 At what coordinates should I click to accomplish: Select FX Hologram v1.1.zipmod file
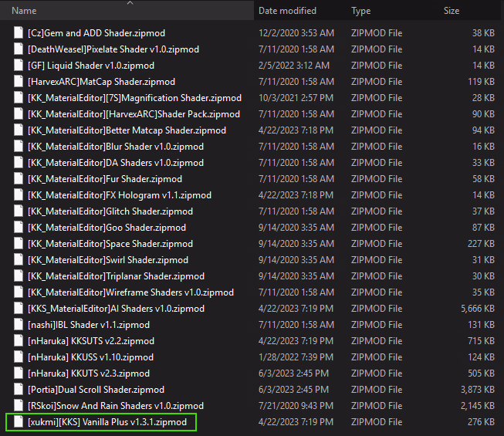[x=119, y=195]
